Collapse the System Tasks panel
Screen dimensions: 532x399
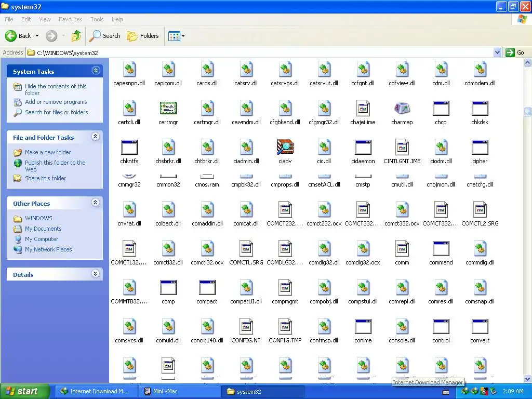tap(96, 71)
